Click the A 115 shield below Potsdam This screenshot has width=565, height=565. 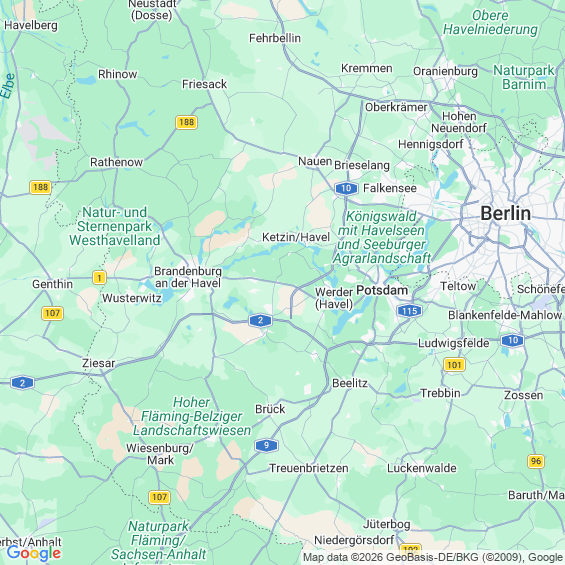(x=409, y=311)
